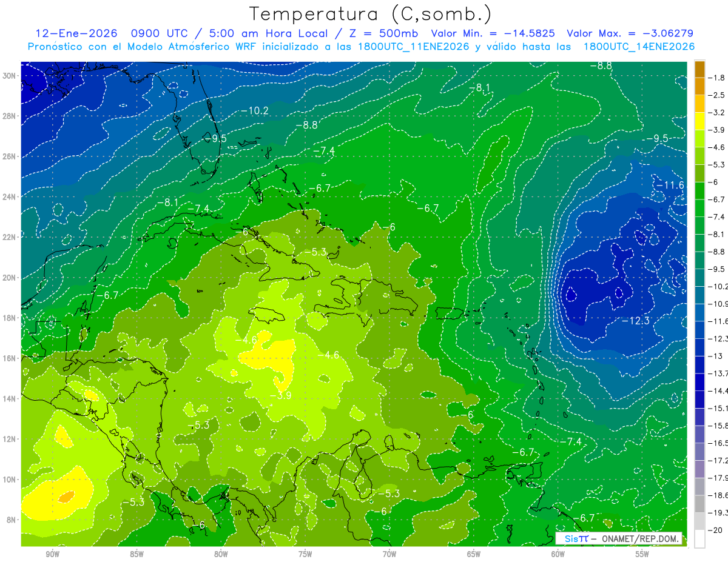The width and height of the screenshot is (728, 562).
Task: Click the '10N' latitude axis label
Action: 9,479
